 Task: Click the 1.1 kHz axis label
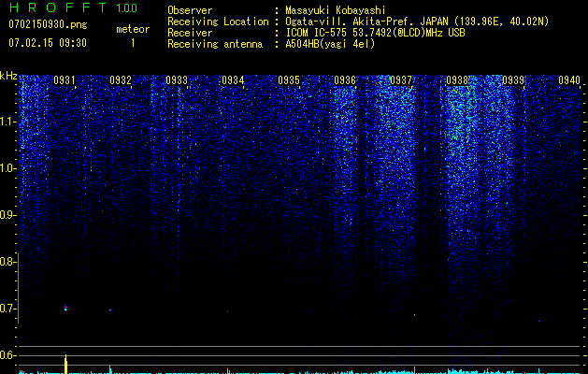tap(7, 122)
